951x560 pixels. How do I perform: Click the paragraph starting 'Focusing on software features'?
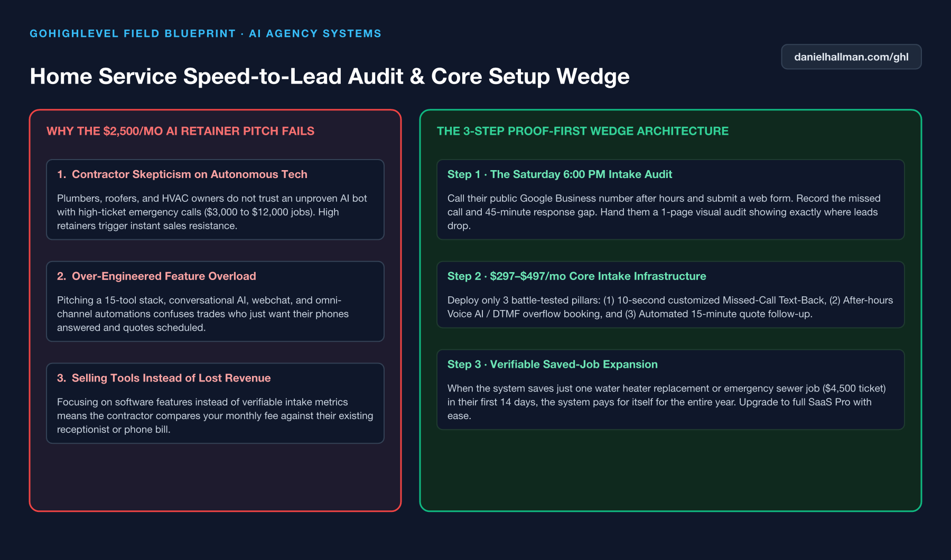[x=215, y=416]
